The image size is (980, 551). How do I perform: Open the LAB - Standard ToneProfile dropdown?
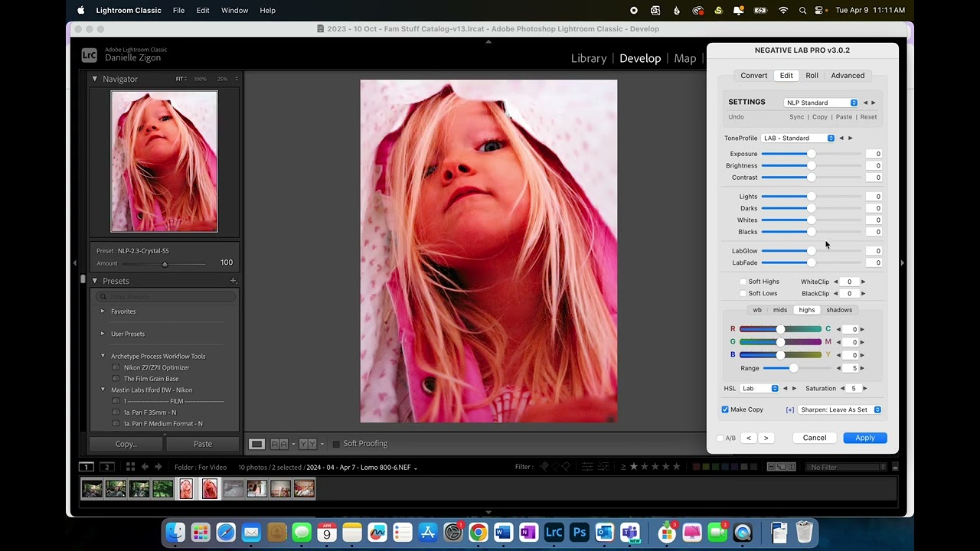click(x=799, y=139)
